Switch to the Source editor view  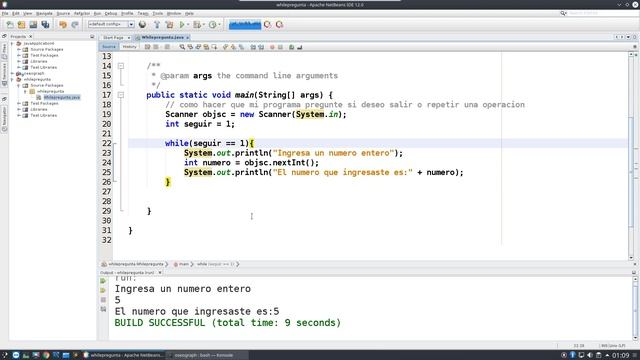coord(109,47)
